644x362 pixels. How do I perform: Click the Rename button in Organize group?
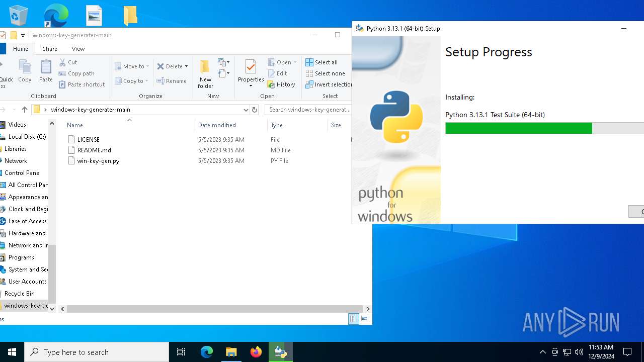[x=172, y=81]
